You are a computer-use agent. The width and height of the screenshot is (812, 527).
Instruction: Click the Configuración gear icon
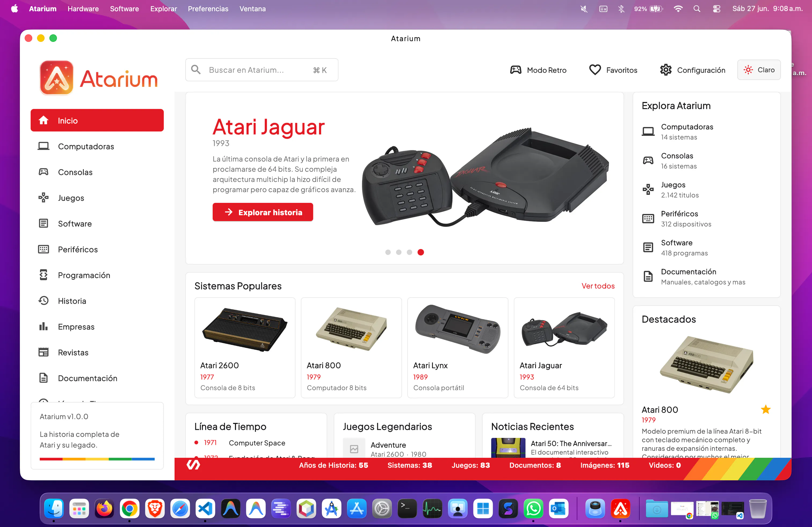[x=665, y=70]
